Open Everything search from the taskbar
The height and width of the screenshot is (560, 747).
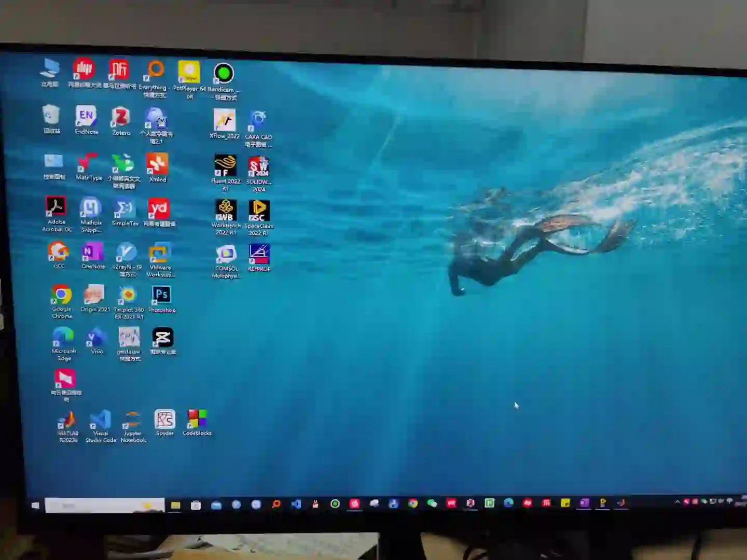pos(276,504)
